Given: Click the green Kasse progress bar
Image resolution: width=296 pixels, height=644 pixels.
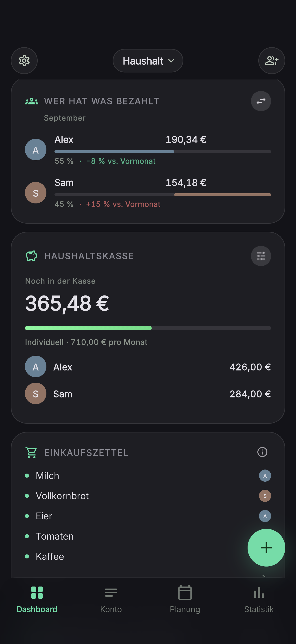Looking at the screenshot, I should coord(148,328).
